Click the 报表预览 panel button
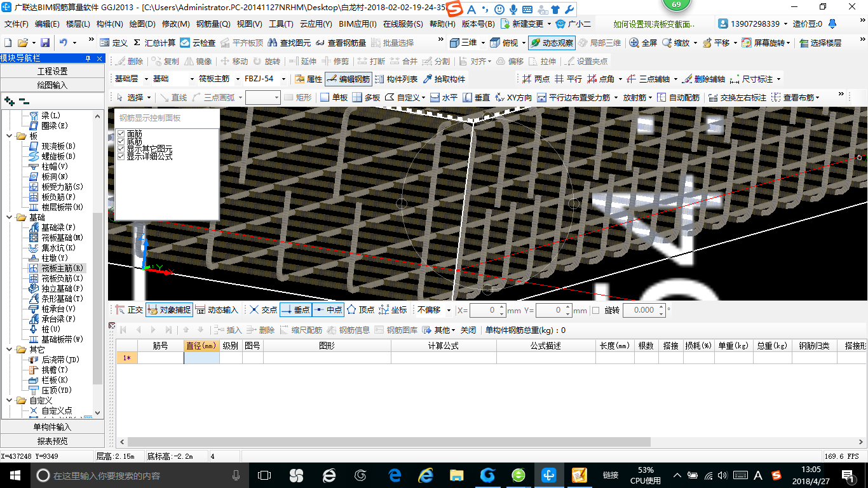This screenshot has height=488, width=868. coord(52,441)
